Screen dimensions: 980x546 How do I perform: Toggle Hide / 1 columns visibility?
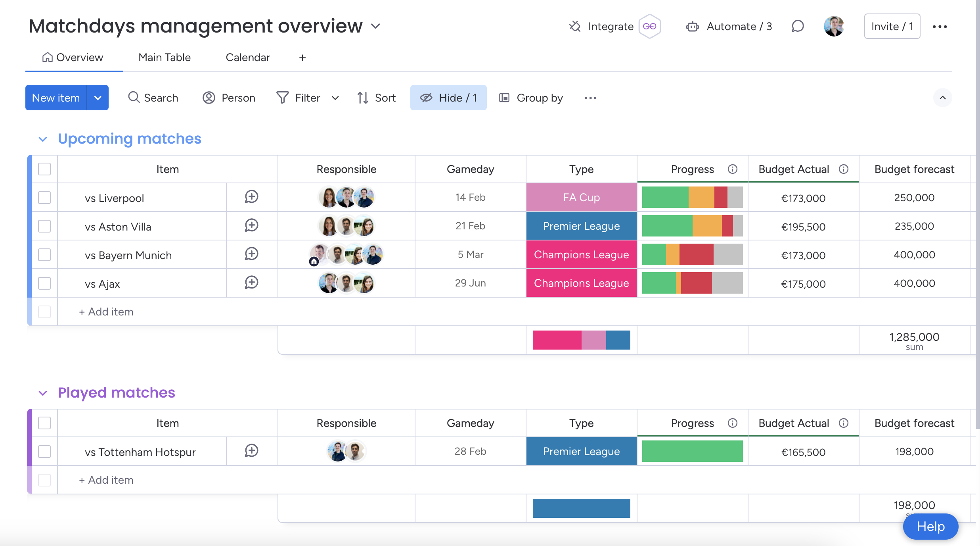pos(448,98)
